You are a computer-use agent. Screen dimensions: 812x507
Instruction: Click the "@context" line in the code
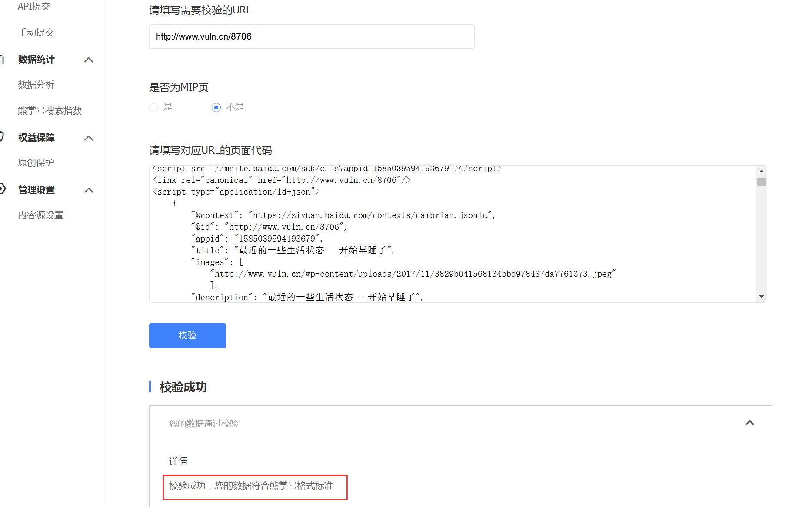point(343,215)
